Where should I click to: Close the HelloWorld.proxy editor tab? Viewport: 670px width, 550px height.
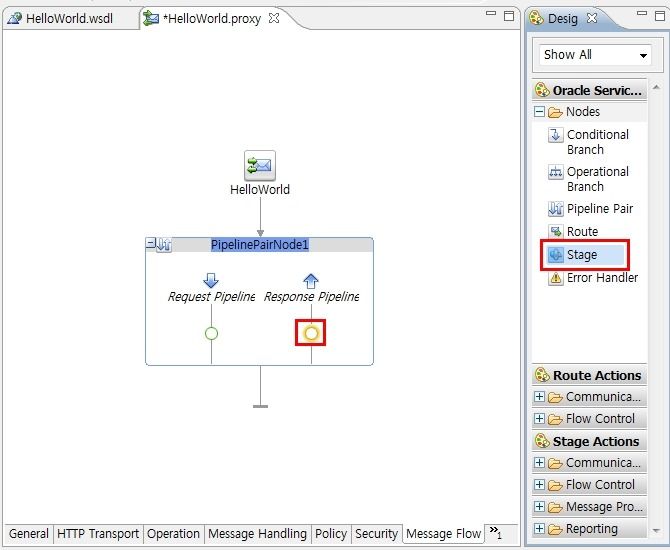[x=274, y=18]
